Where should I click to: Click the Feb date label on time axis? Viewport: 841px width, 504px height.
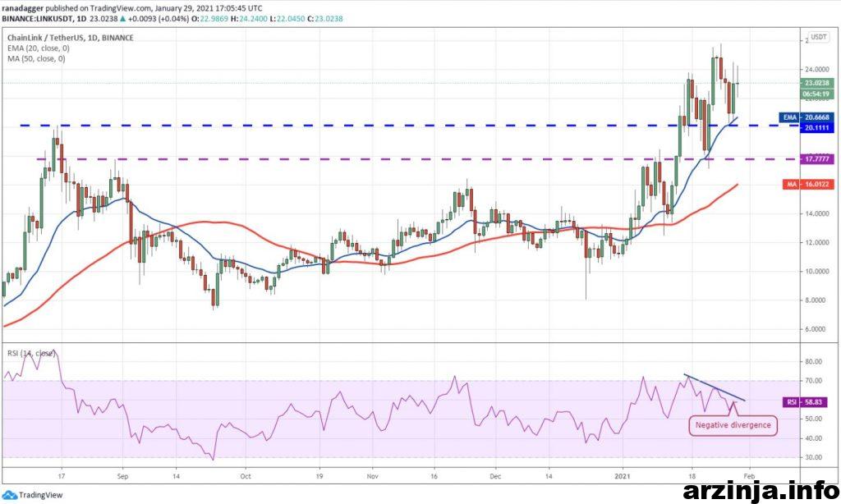click(749, 475)
